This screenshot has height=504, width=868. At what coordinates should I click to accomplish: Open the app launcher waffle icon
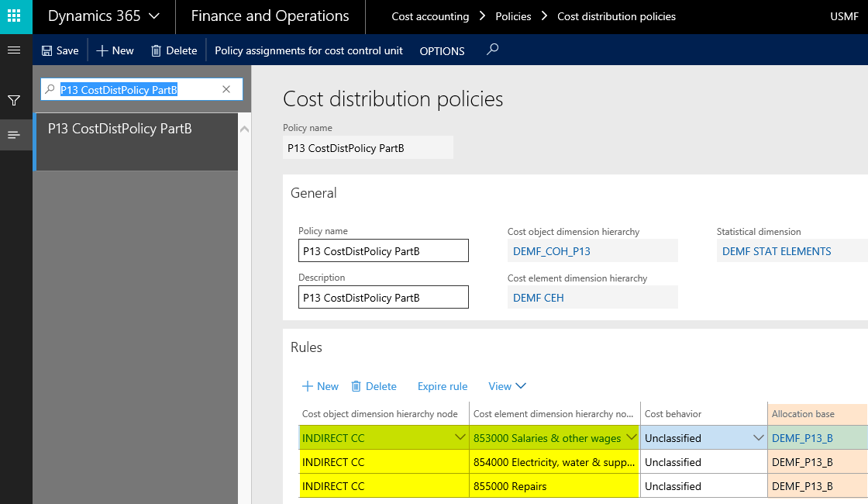tap(15, 16)
